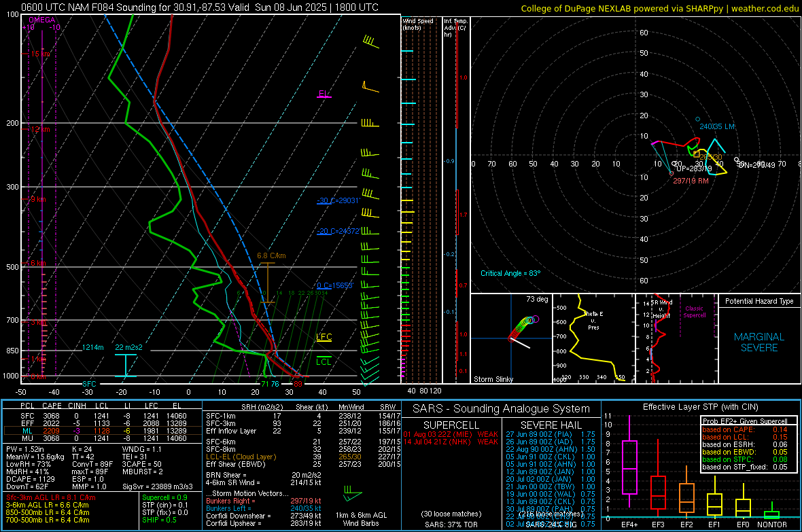Click the 'Theta-E v. Pres' label
The width and height of the screenshot is (802, 532).
[593, 320]
